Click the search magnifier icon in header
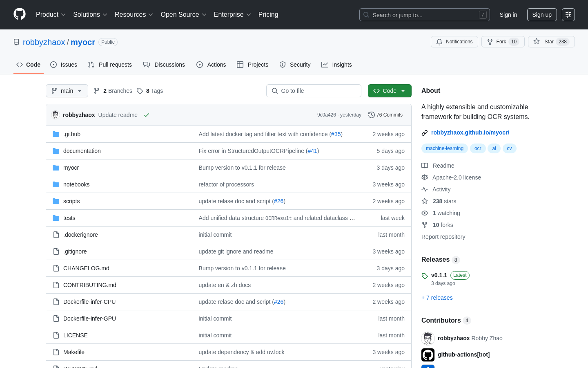The image size is (588, 368). 366,15
